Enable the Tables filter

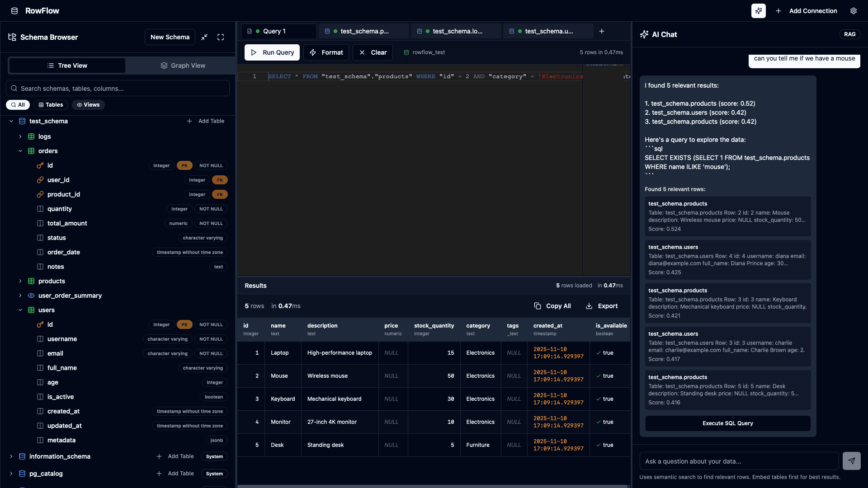(x=51, y=104)
